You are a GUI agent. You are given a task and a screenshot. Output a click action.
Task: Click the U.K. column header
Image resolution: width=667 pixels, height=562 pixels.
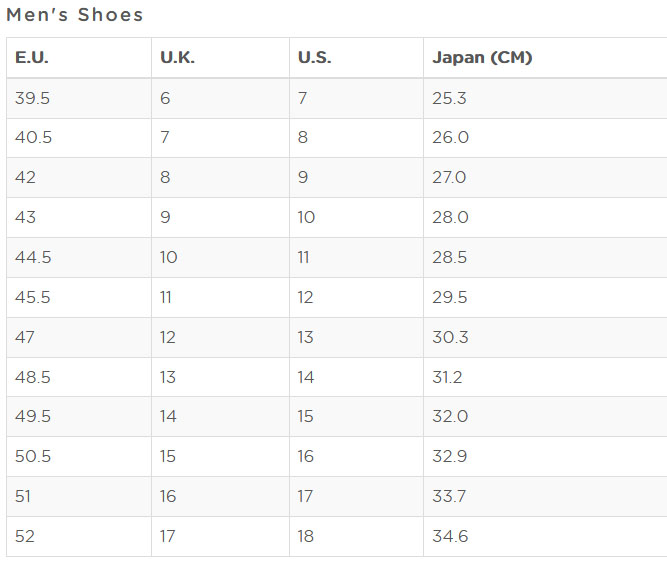coord(178,58)
